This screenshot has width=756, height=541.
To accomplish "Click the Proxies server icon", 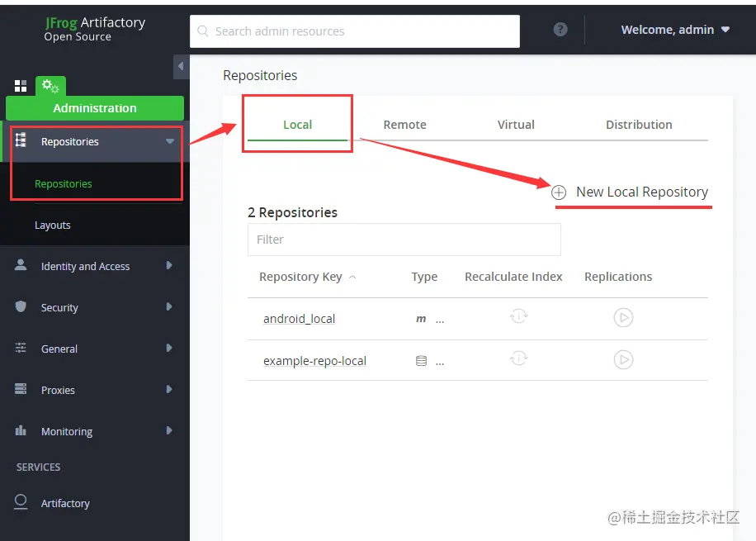I will point(21,388).
